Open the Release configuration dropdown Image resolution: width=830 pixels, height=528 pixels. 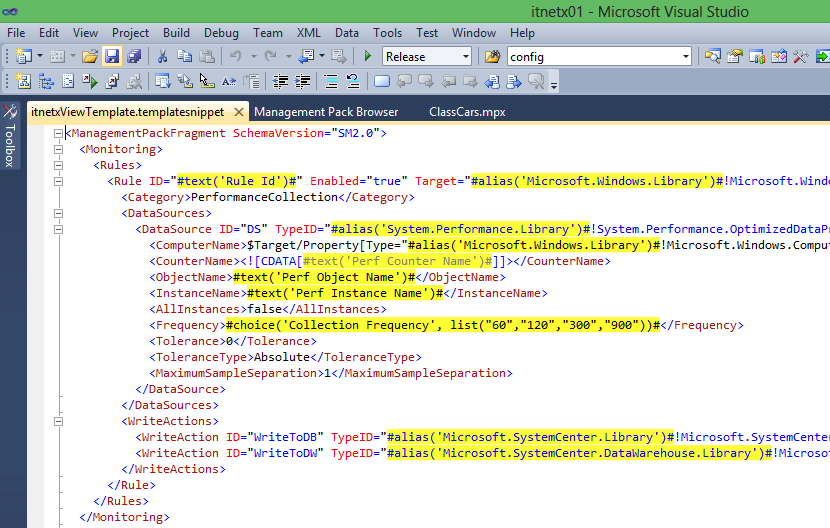coord(465,56)
